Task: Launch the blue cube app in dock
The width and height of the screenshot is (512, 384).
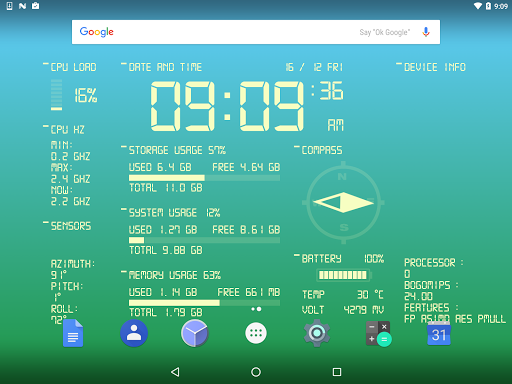Action: (x=195, y=333)
